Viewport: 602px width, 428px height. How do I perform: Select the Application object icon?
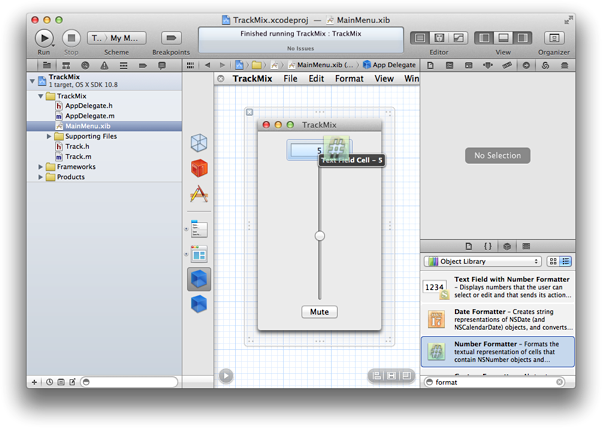pos(199,194)
